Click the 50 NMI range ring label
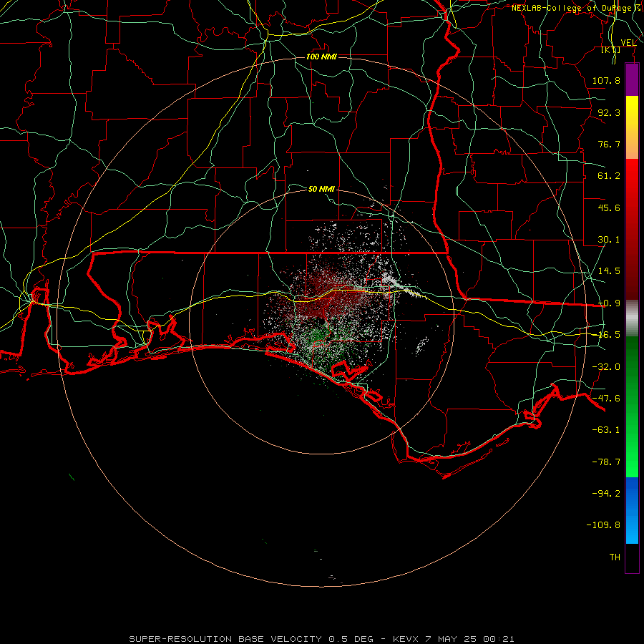Screen dimensions: 644x644 [321, 189]
